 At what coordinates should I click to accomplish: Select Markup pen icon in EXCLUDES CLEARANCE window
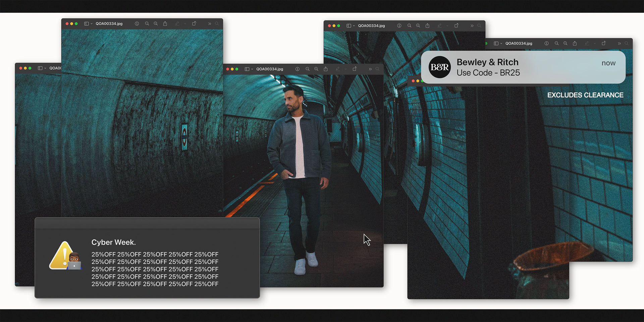pos(587,44)
